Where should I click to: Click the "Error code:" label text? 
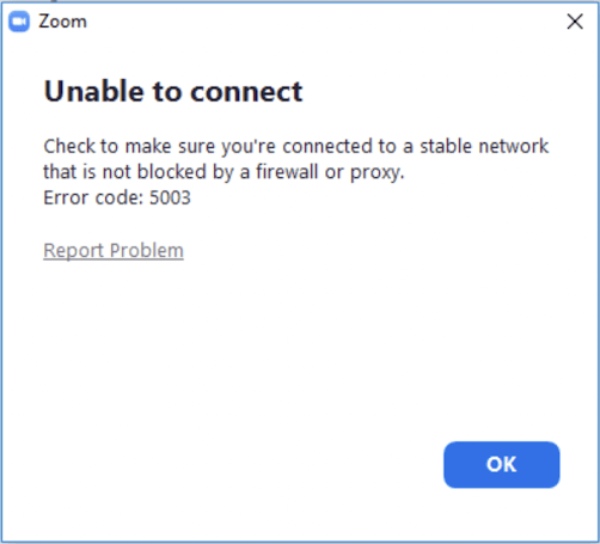tap(92, 198)
